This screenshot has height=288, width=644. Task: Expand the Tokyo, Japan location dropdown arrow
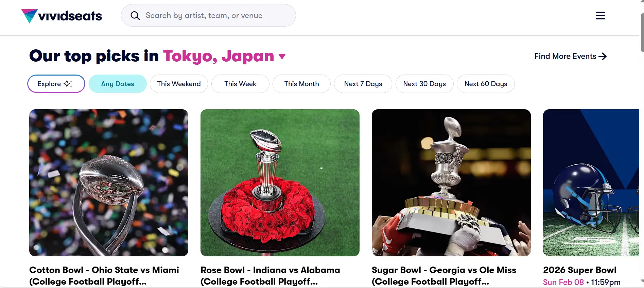coord(282,57)
